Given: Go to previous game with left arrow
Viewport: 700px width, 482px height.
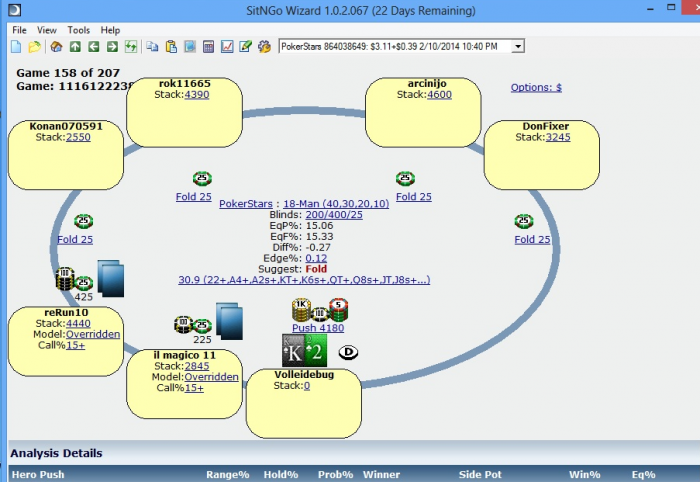Looking at the screenshot, I should point(94,46).
